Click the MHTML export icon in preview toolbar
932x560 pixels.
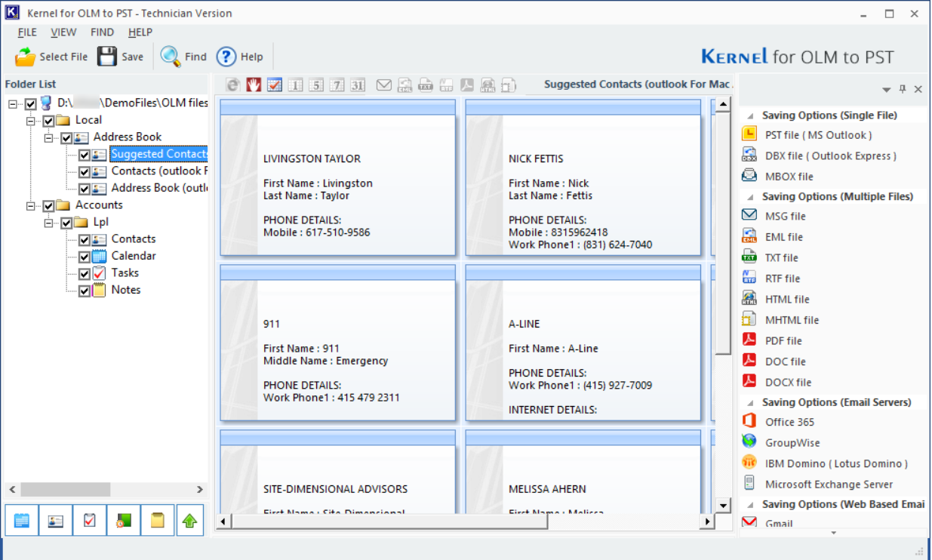coord(509,85)
